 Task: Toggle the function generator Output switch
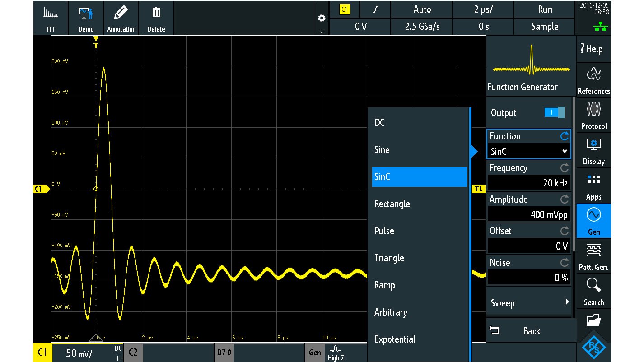(x=554, y=112)
